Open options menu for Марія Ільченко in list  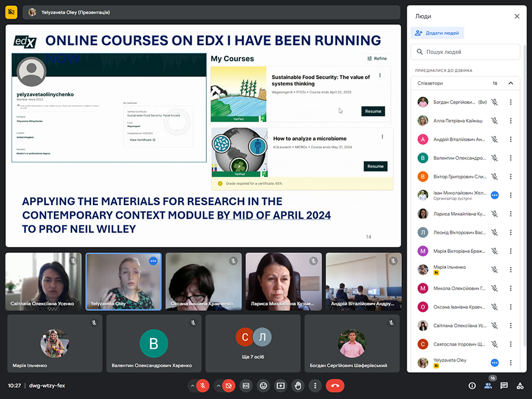coord(511,270)
